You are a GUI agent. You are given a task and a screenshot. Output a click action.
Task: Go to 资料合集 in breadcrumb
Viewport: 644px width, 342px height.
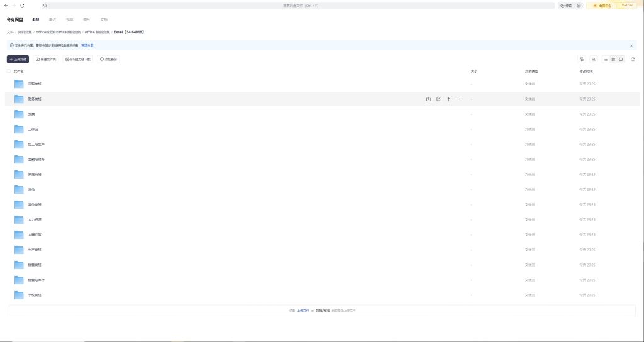(x=25, y=32)
